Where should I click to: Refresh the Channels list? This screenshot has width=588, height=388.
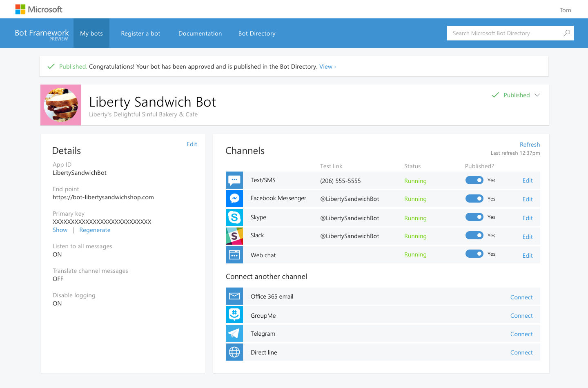coord(530,145)
